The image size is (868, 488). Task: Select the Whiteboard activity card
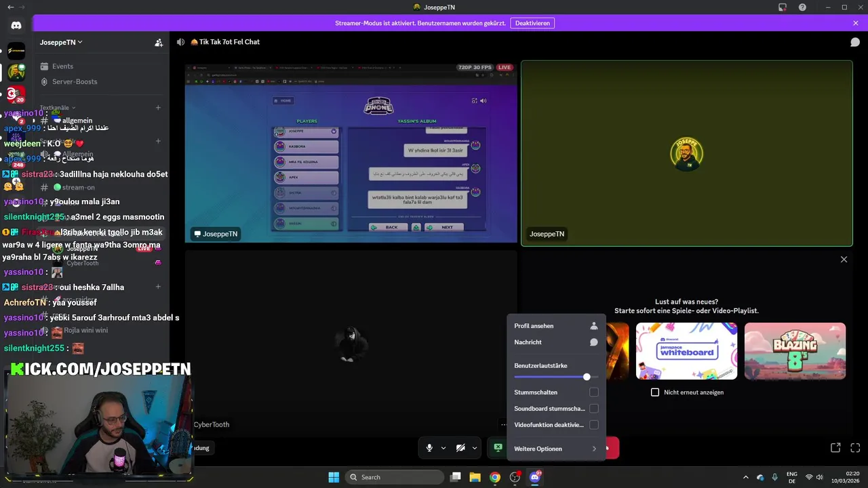tap(686, 351)
